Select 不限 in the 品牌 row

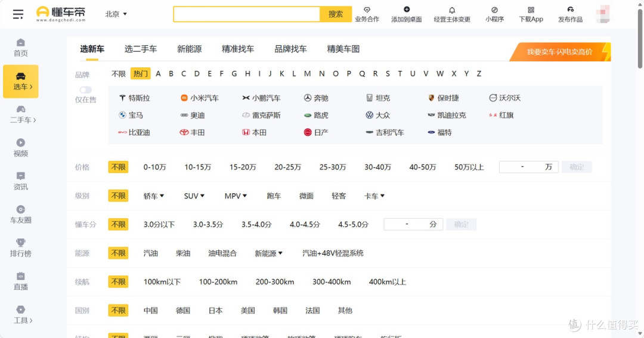pos(118,73)
